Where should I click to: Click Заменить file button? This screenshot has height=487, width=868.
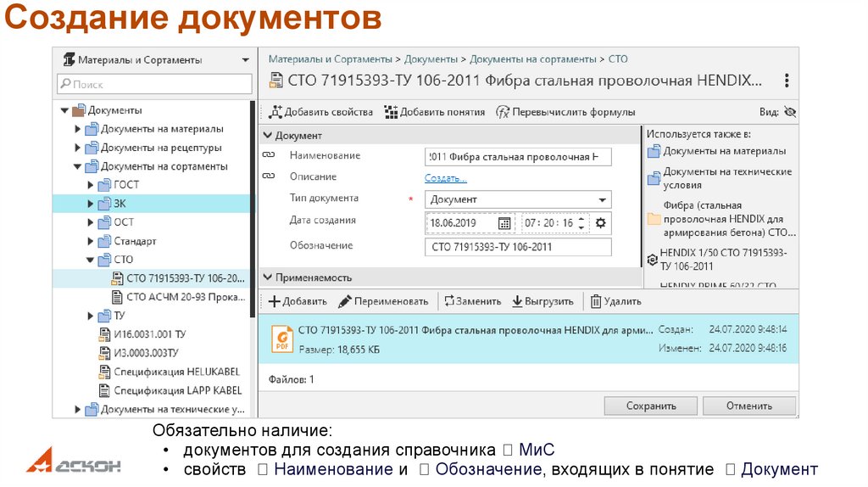pos(473,301)
